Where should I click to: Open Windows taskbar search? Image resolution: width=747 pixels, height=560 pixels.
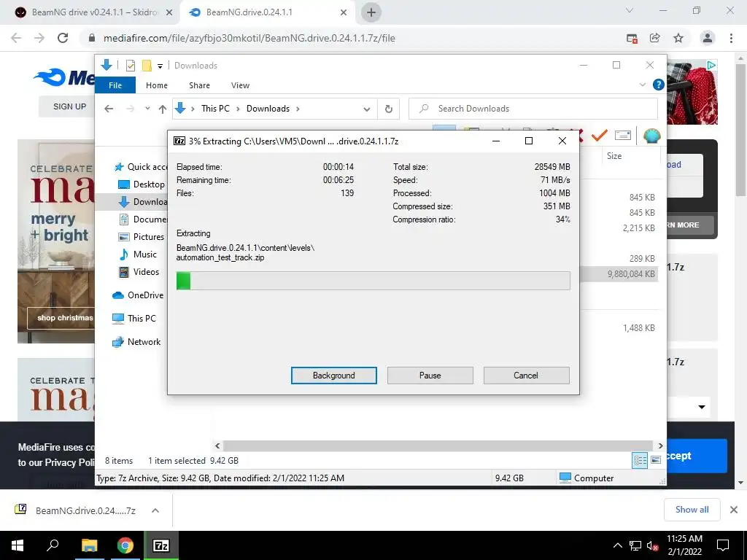(53, 545)
